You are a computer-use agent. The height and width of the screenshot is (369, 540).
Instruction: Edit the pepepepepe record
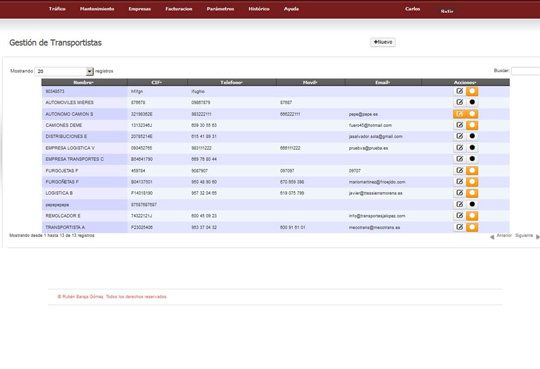point(459,204)
